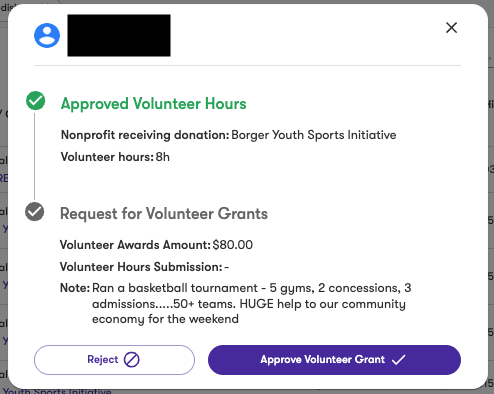Approve the volunteer grant request
Screen dimensions: 494x394
tap(334, 360)
